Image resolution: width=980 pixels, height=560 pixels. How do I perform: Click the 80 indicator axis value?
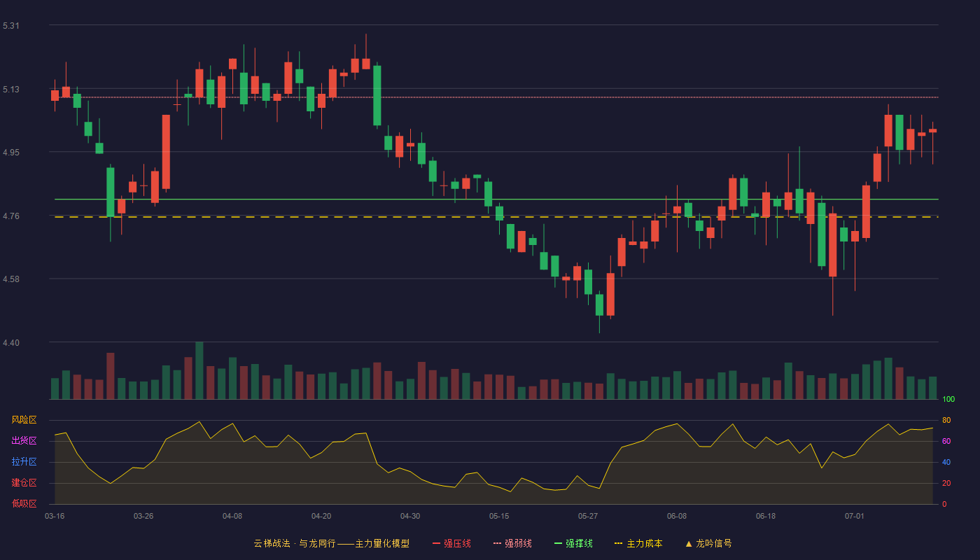coord(946,420)
